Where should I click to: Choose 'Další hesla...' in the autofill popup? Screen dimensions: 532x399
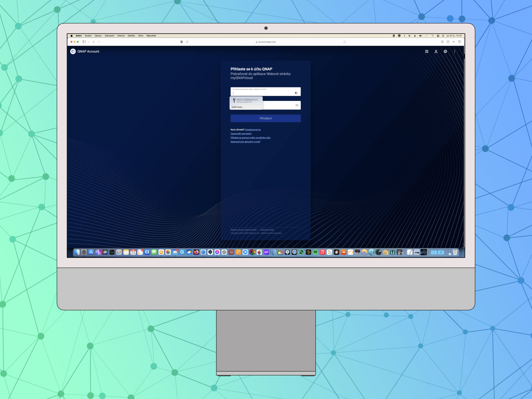(x=237, y=107)
